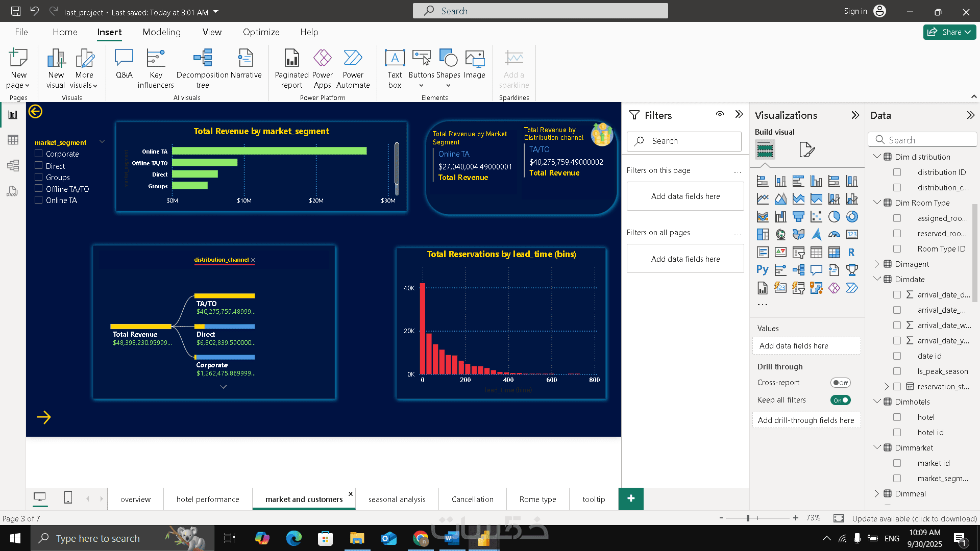
Task: Click the Share button
Action: tap(949, 32)
